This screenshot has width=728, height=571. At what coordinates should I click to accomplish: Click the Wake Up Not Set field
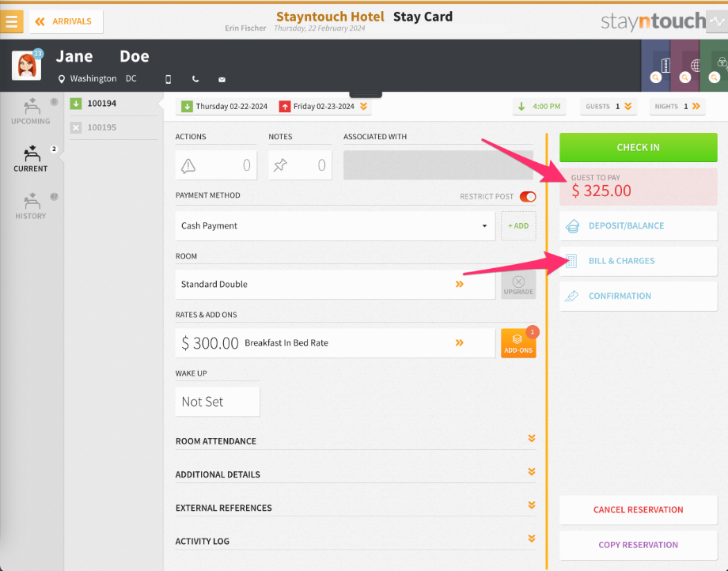(218, 402)
